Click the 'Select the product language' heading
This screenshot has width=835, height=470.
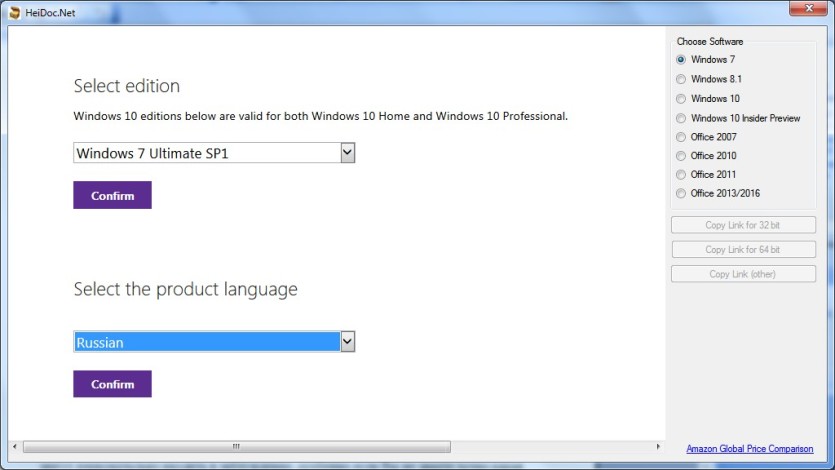coord(185,289)
